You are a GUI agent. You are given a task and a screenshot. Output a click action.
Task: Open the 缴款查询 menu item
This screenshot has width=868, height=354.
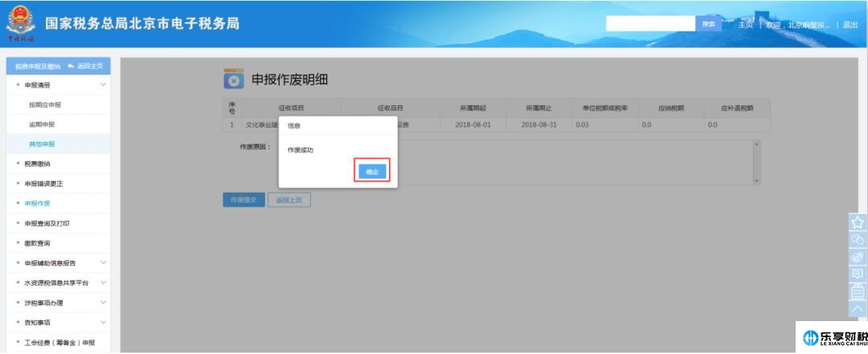(x=37, y=242)
